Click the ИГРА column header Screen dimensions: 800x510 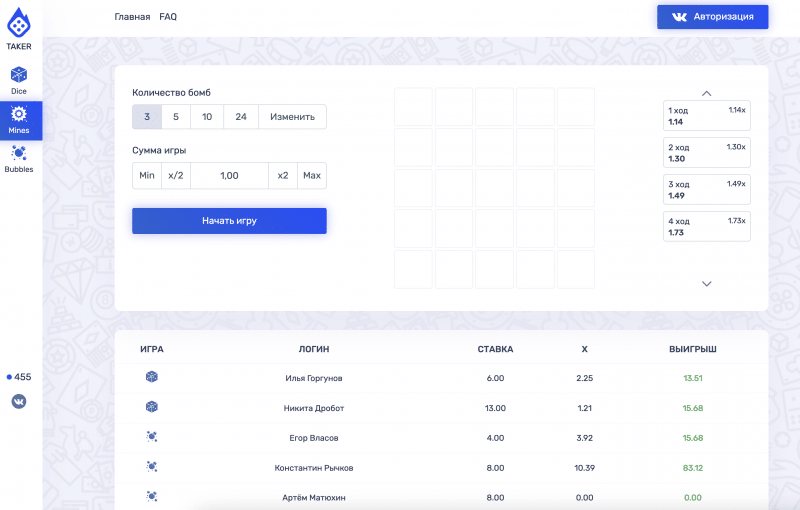(152, 349)
